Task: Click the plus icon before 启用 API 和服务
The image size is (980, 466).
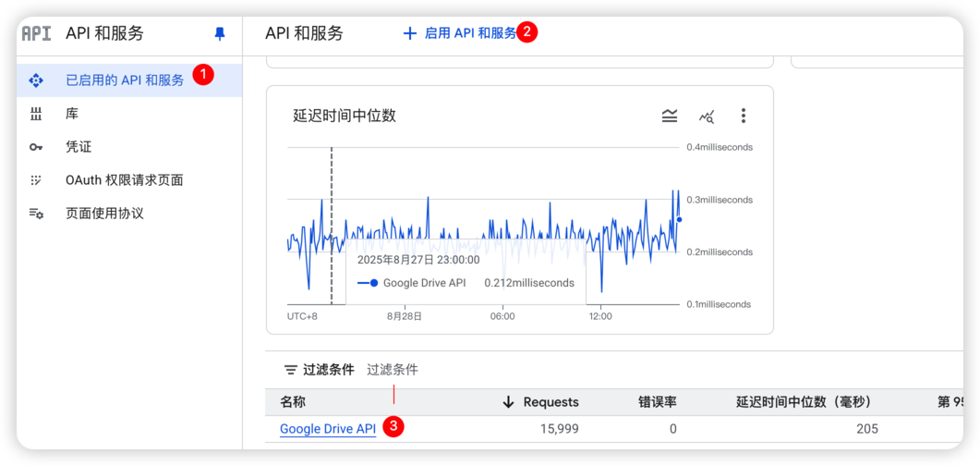Action: point(410,34)
